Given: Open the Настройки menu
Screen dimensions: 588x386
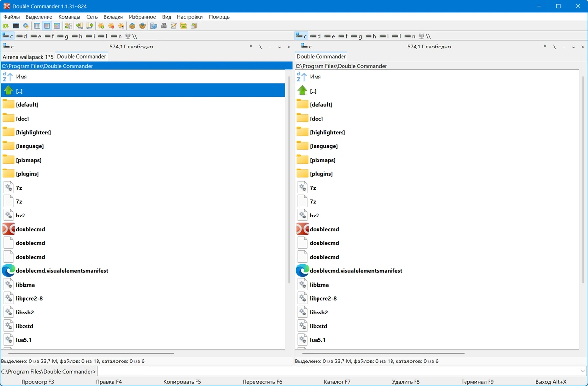Looking at the screenshot, I should pyautogui.click(x=190, y=17).
